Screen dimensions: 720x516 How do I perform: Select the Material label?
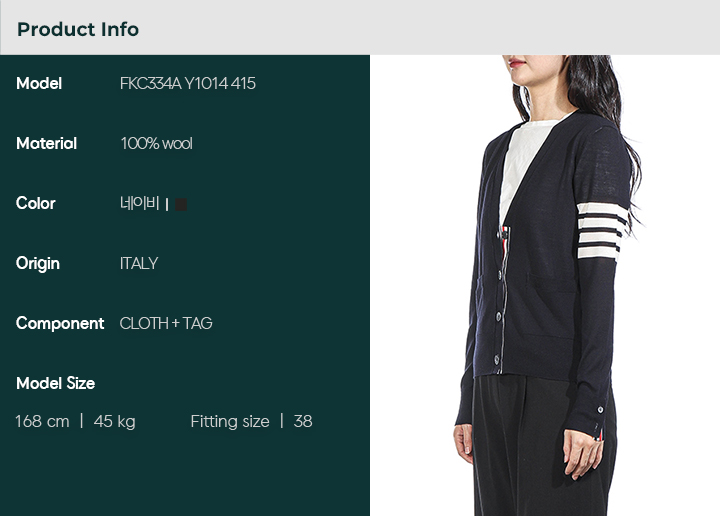point(46,143)
